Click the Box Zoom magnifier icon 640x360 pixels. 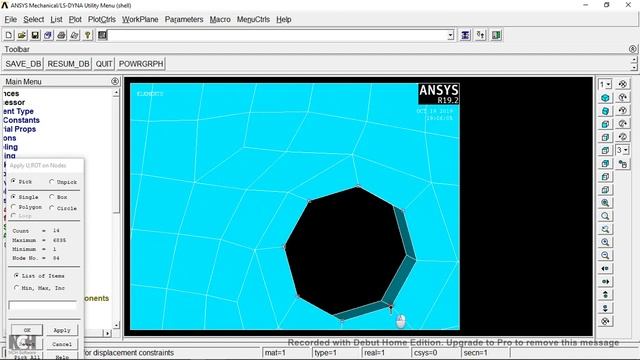point(605,216)
